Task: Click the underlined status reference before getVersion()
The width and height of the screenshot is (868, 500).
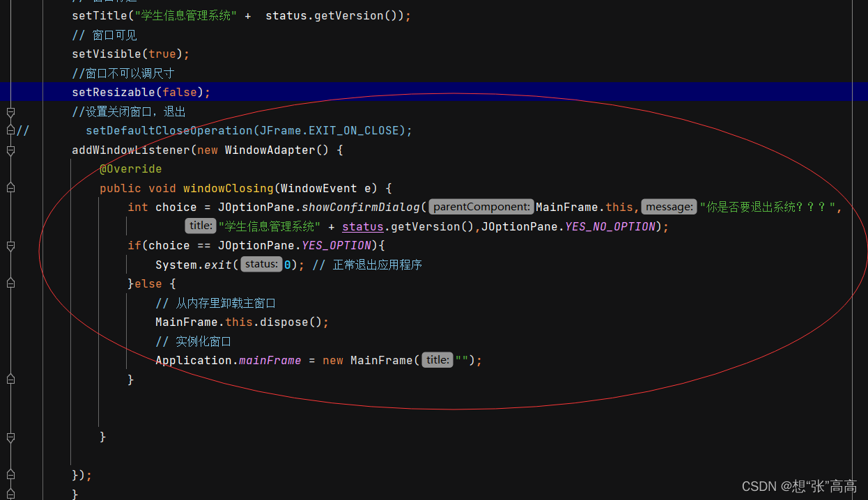Action: 363,226
